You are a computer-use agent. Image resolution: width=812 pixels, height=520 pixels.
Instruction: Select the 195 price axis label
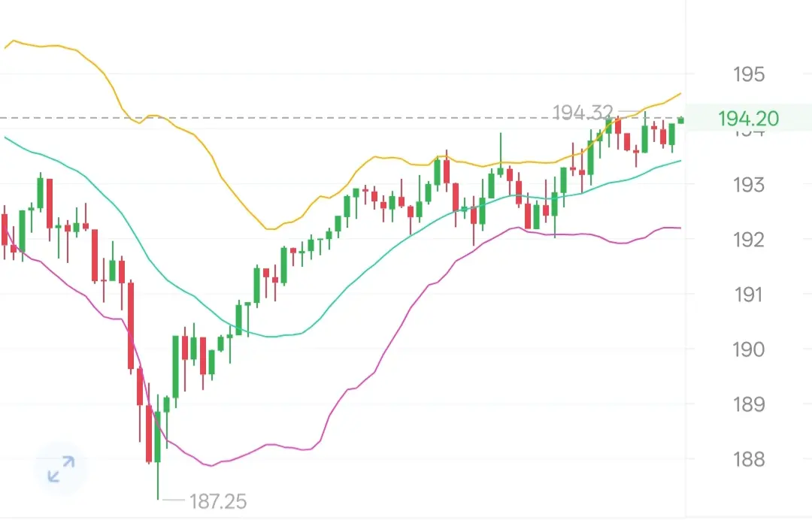pyautogui.click(x=749, y=74)
